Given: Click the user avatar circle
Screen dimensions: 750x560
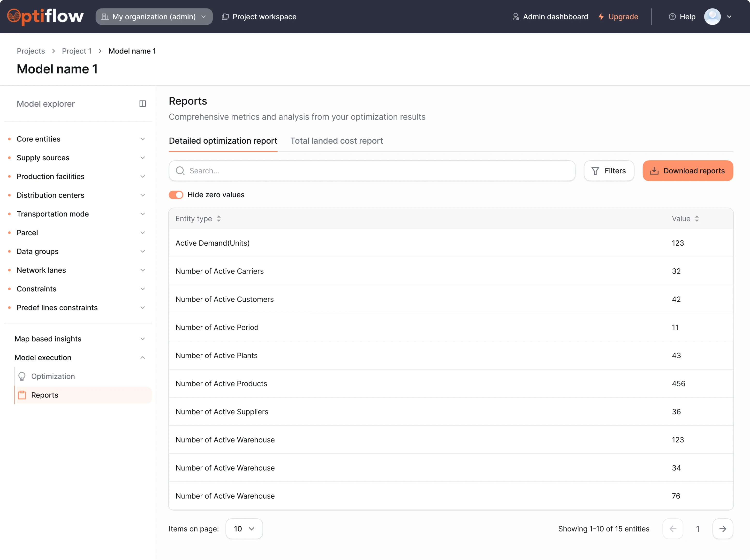Looking at the screenshot, I should point(712,16).
